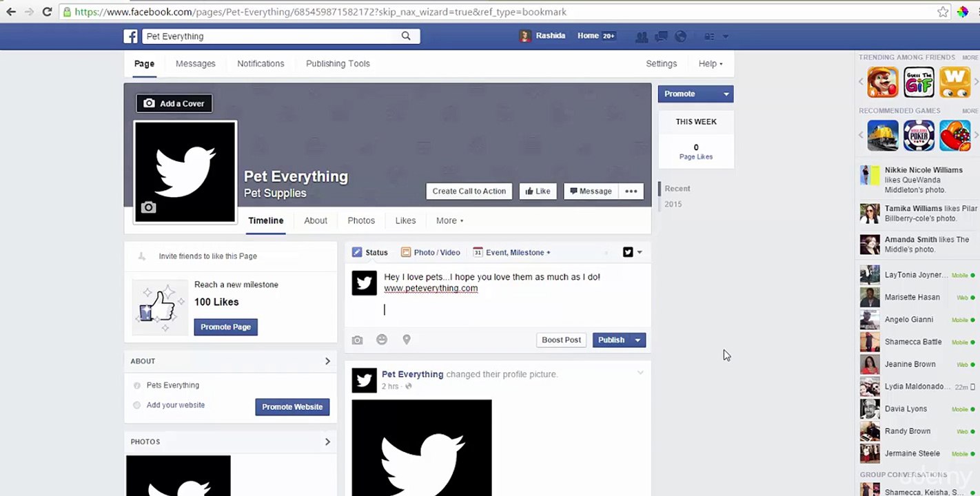
Task: Jump to 2015 in timeline navigator
Action: [x=673, y=204]
